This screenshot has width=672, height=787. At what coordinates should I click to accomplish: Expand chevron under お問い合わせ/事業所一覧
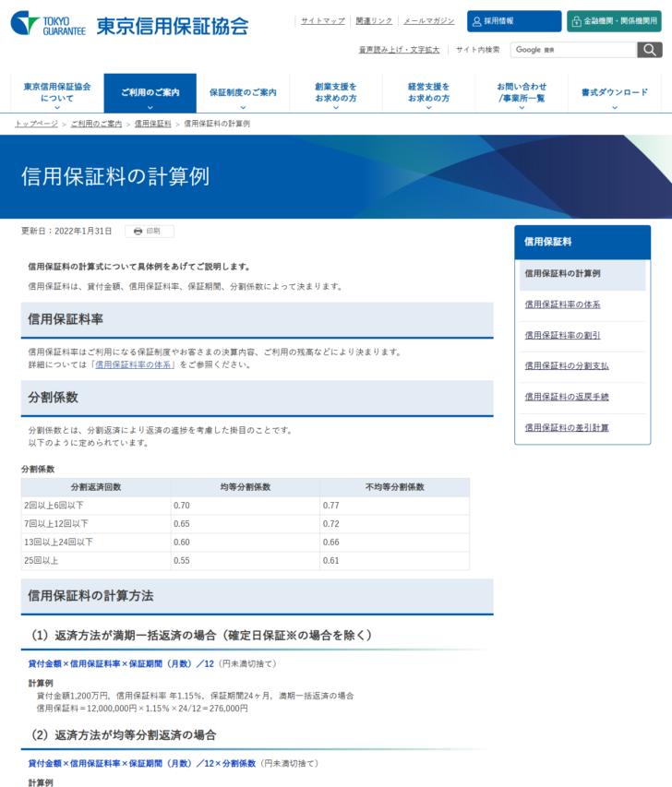[522, 107]
